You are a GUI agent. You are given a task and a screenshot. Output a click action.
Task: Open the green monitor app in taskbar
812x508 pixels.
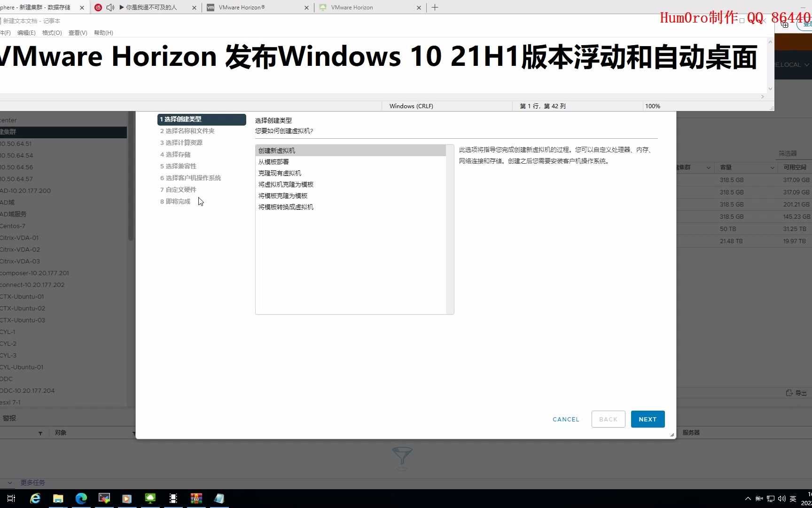click(150, 499)
